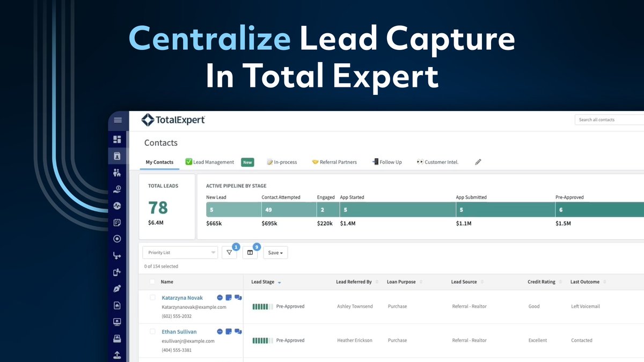This screenshot has width=644, height=362.
Task: Switch to the My Contacts tab
Action: (x=159, y=162)
